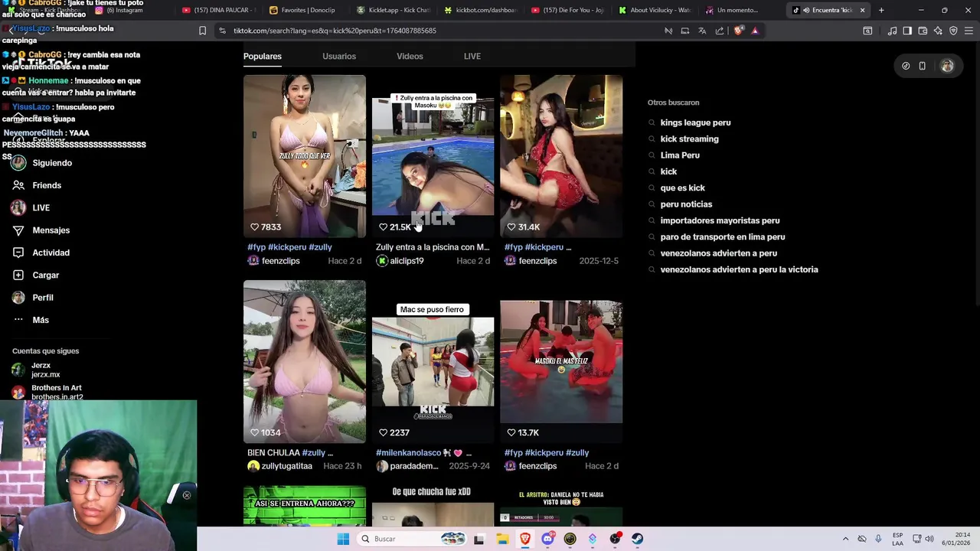
Task: Open Brave Leo AI sparkle icon
Action: (938, 31)
